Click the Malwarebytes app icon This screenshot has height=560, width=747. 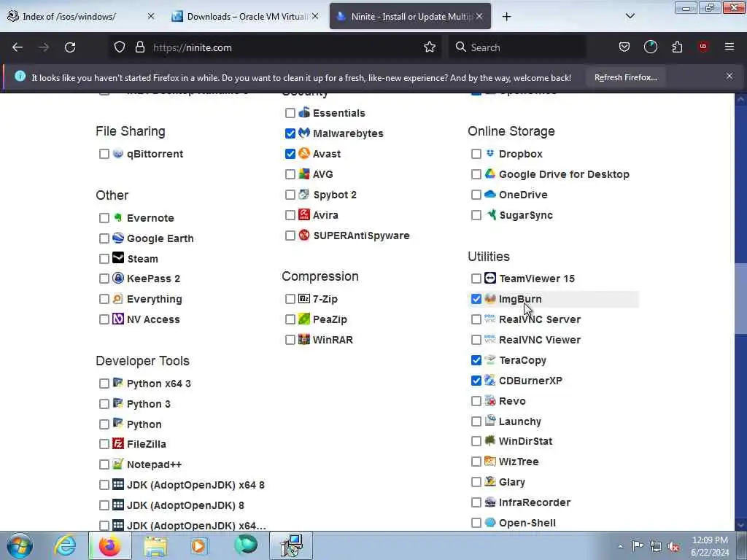tap(304, 133)
